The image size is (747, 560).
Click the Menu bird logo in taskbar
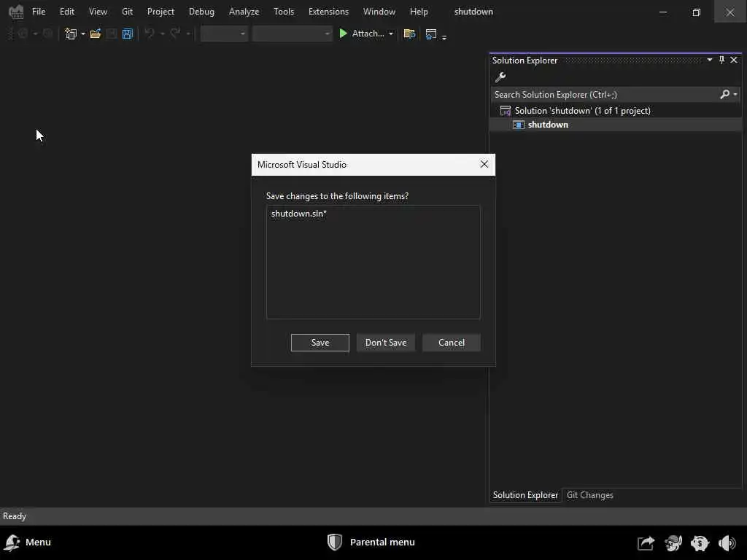pos(12,542)
